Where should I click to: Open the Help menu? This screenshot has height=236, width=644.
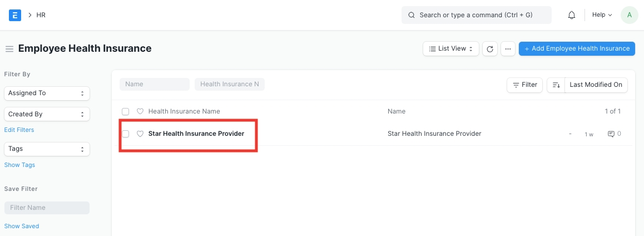pos(602,15)
